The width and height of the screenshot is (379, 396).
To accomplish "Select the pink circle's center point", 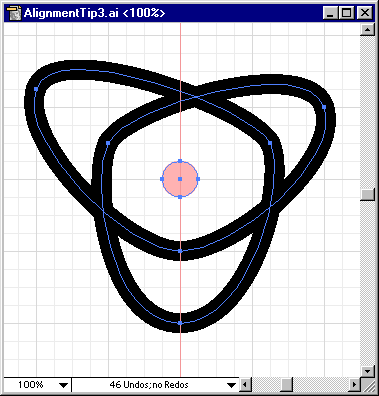I will click(180, 179).
